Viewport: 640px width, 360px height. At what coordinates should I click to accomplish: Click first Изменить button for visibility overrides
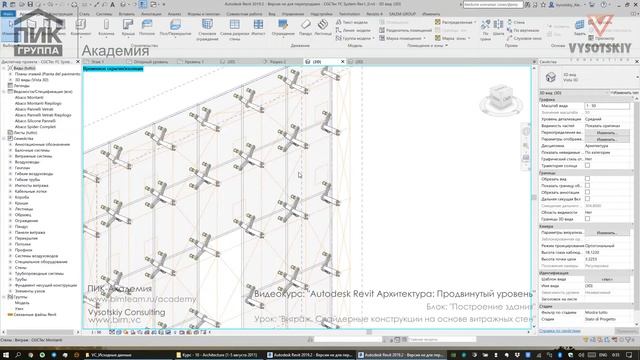pos(606,133)
